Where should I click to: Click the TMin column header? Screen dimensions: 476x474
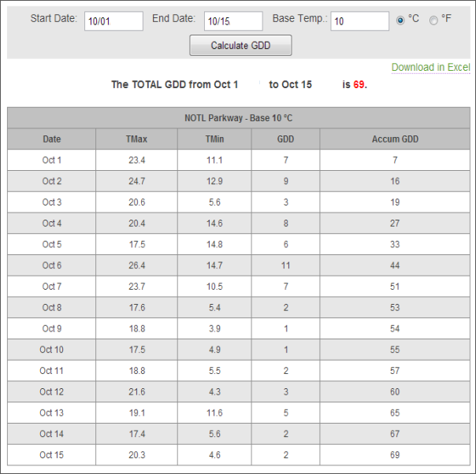[214, 139]
